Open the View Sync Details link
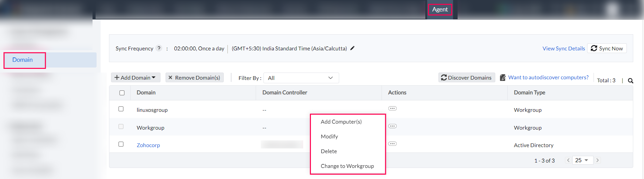 click(564, 48)
